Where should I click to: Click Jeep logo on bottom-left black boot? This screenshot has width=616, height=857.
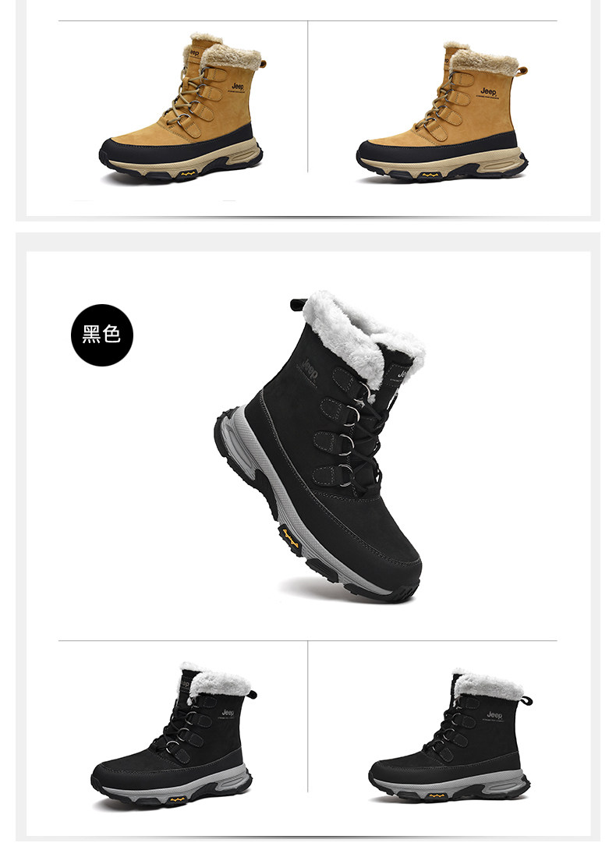click(x=228, y=713)
